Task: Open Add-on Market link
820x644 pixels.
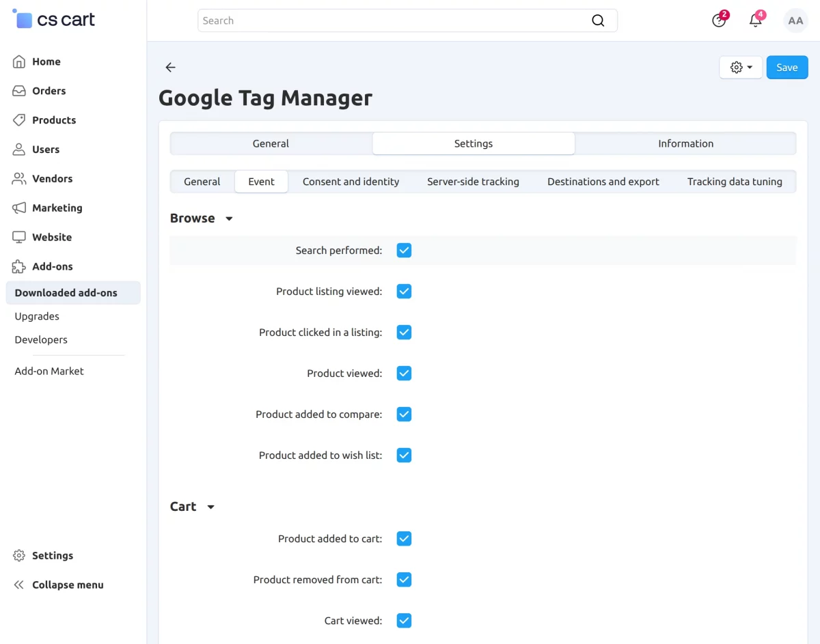Action: [x=49, y=371]
